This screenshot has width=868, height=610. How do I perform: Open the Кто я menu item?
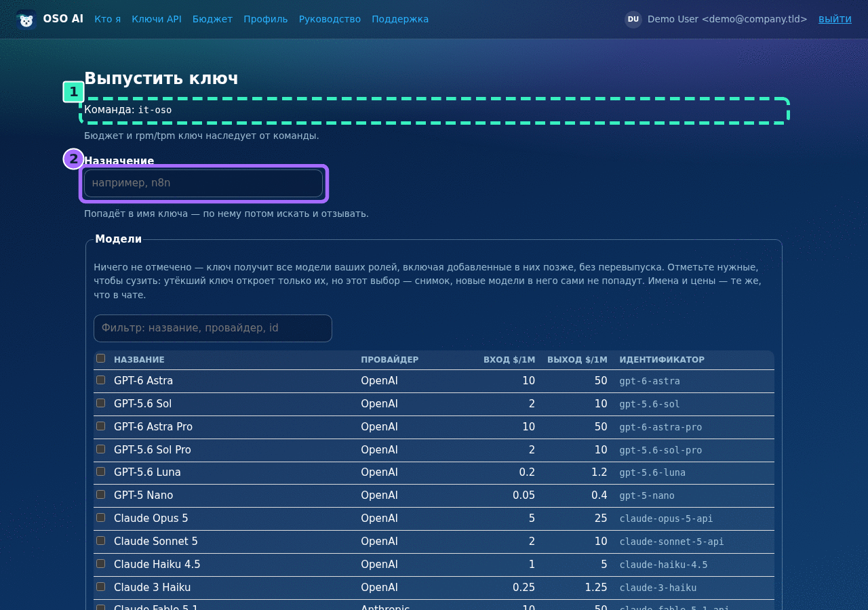(x=108, y=19)
